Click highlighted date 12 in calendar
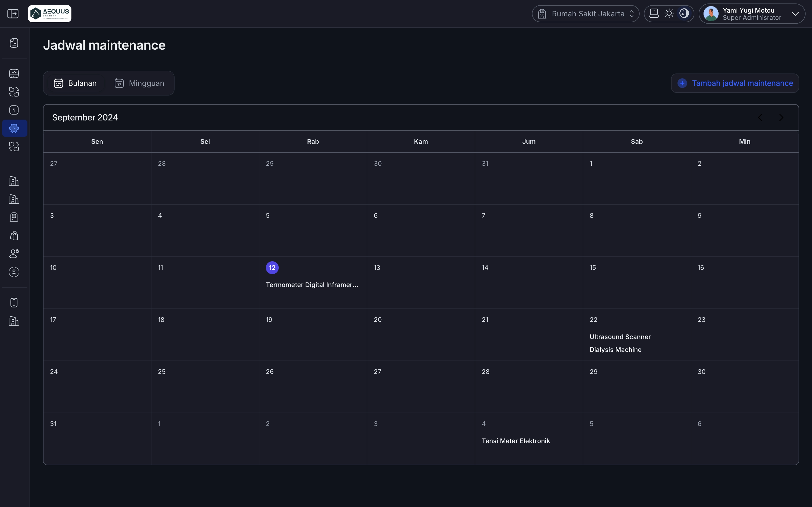Viewport: 812px width, 507px height. coord(272,268)
